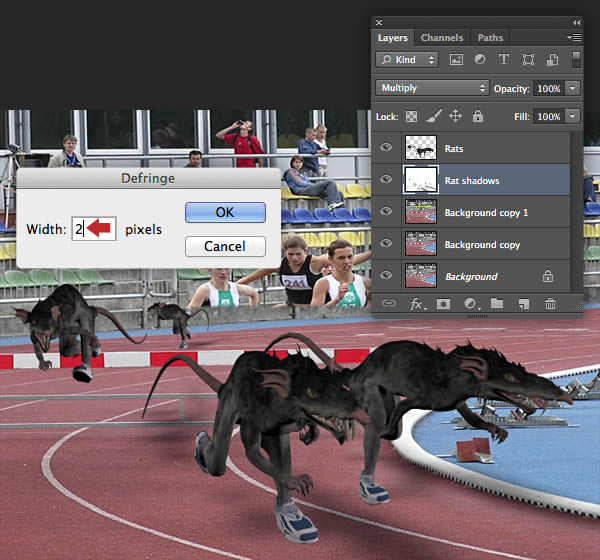Viewport: 600px width, 560px height.
Task: Filter layers by pixel layers icon
Action: click(x=456, y=59)
